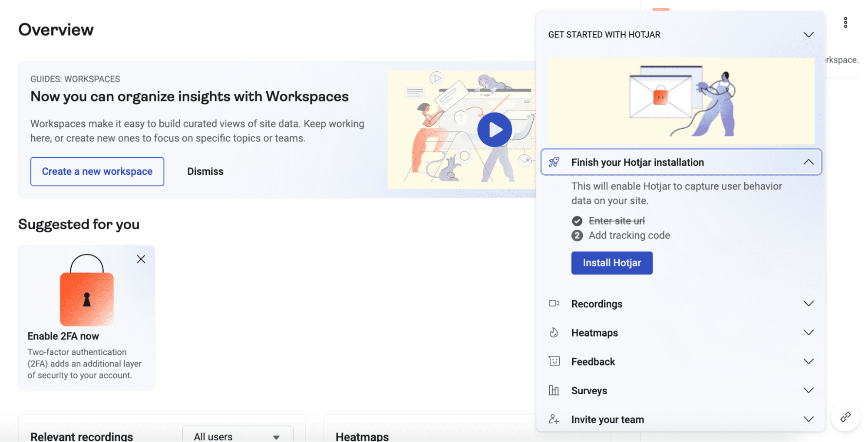Image resolution: width=868 pixels, height=442 pixels.
Task: Click the Heatmaps flame icon
Action: [554, 333]
